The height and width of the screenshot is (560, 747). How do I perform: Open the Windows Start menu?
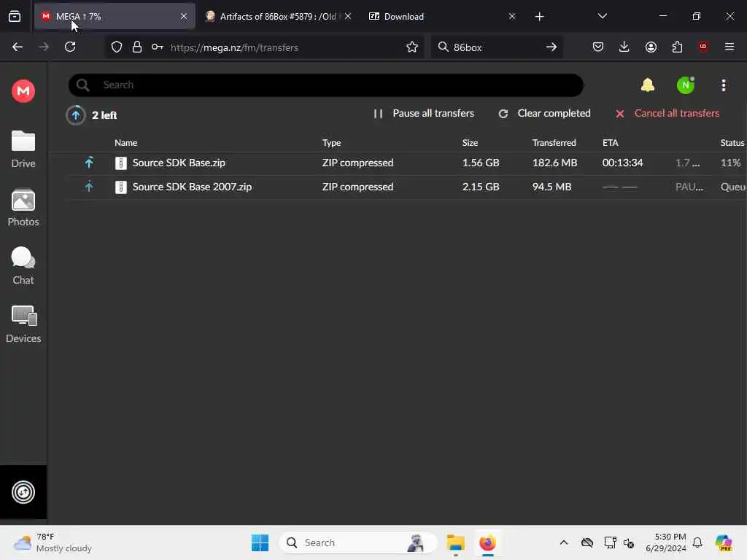tap(260, 542)
